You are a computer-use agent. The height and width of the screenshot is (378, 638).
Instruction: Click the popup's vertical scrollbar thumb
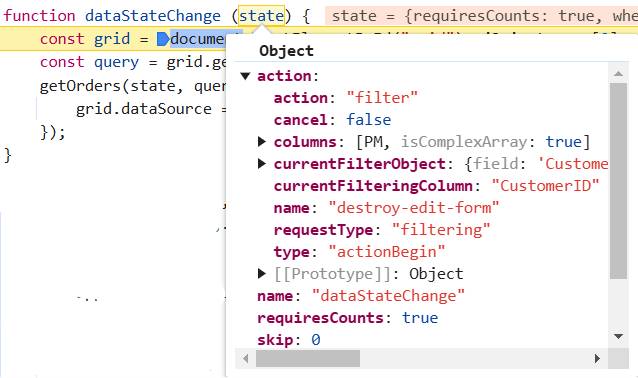[x=618, y=181]
